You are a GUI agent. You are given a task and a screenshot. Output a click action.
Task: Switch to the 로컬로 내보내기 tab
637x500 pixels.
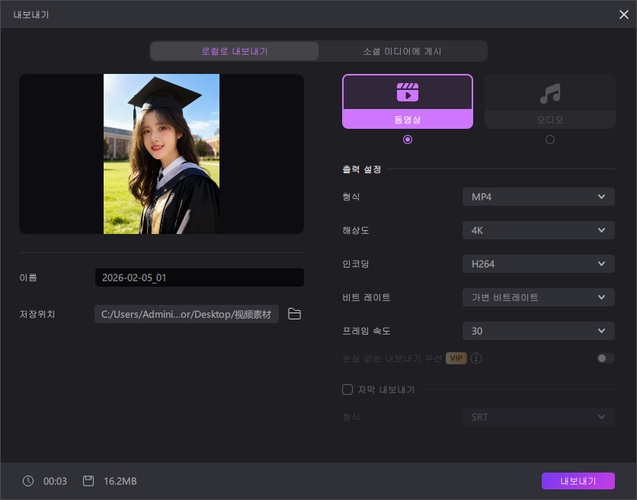click(x=234, y=51)
